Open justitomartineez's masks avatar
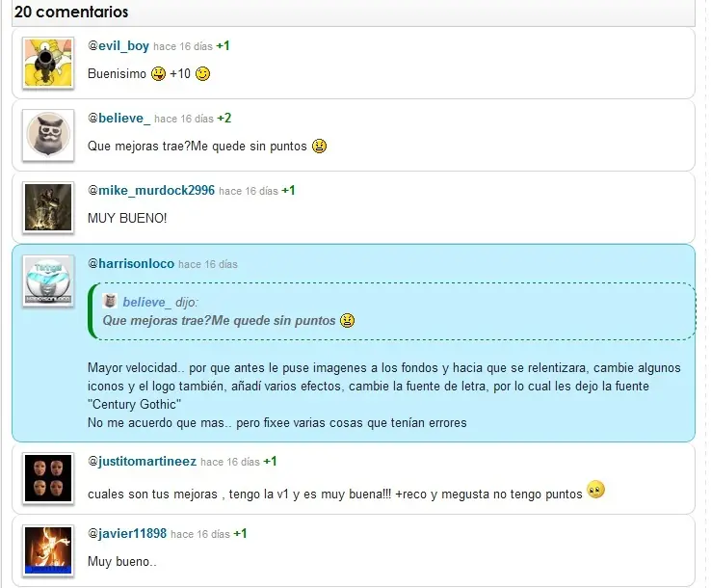The image size is (711, 588). [x=48, y=478]
